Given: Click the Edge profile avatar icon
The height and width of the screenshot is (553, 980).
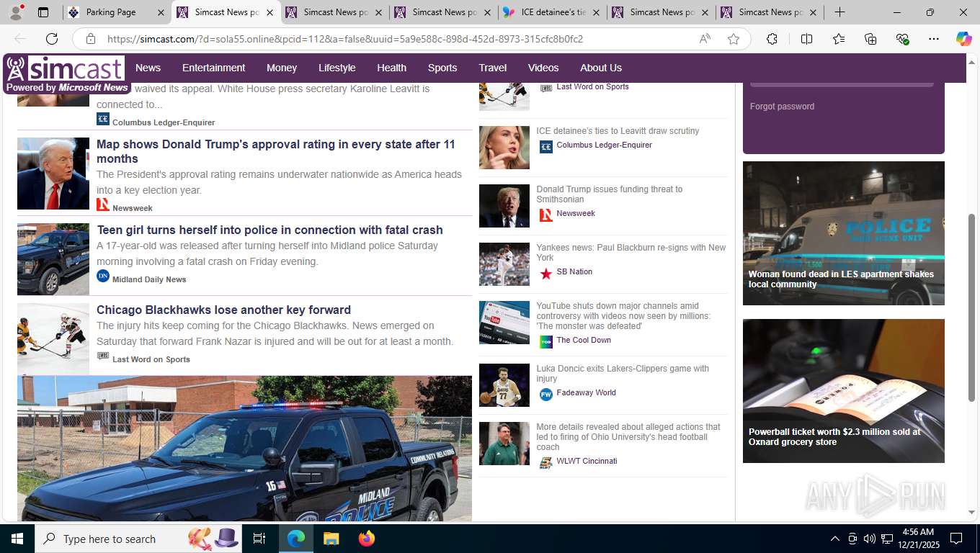Looking at the screenshot, I should tap(16, 12).
